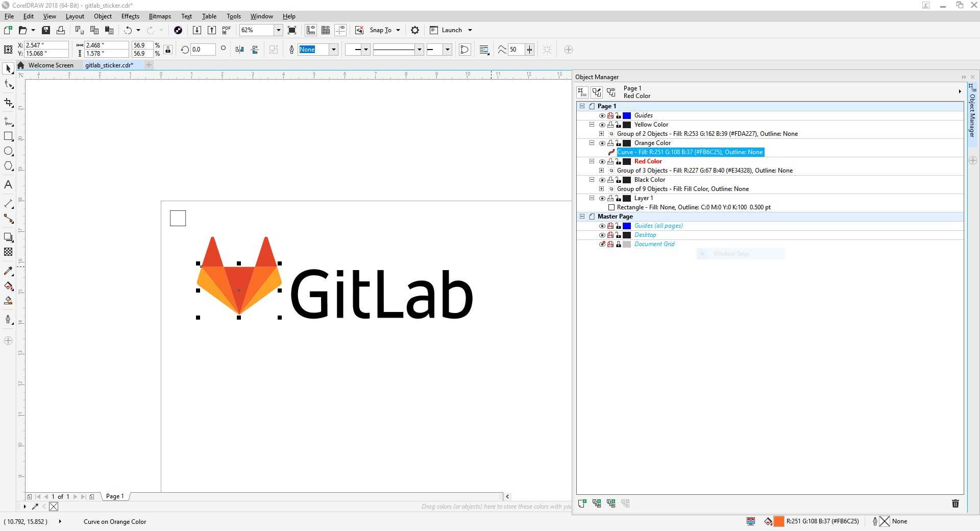Screen dimensions: 980x531
Task: Open the zoom level dropdown
Action: (x=279, y=30)
